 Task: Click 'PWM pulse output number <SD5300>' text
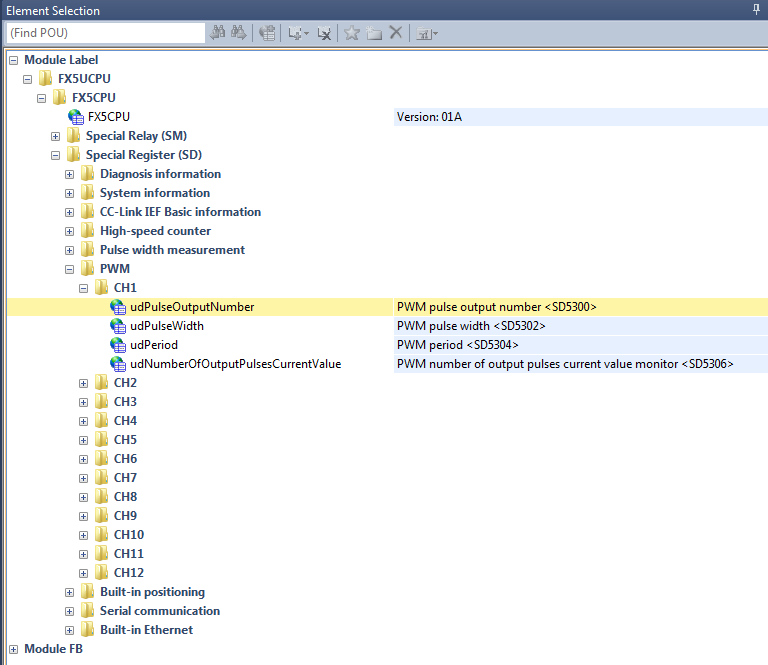pyautogui.click(x=497, y=307)
